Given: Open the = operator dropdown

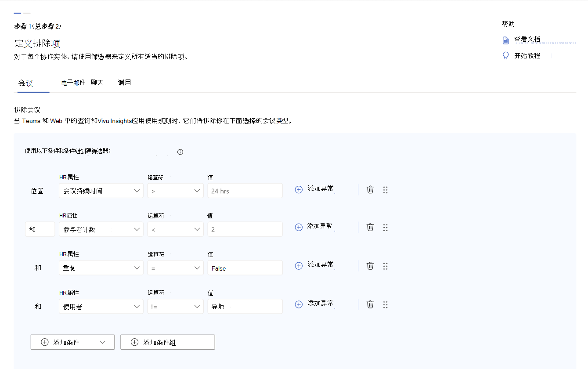Looking at the screenshot, I should click(x=175, y=268).
